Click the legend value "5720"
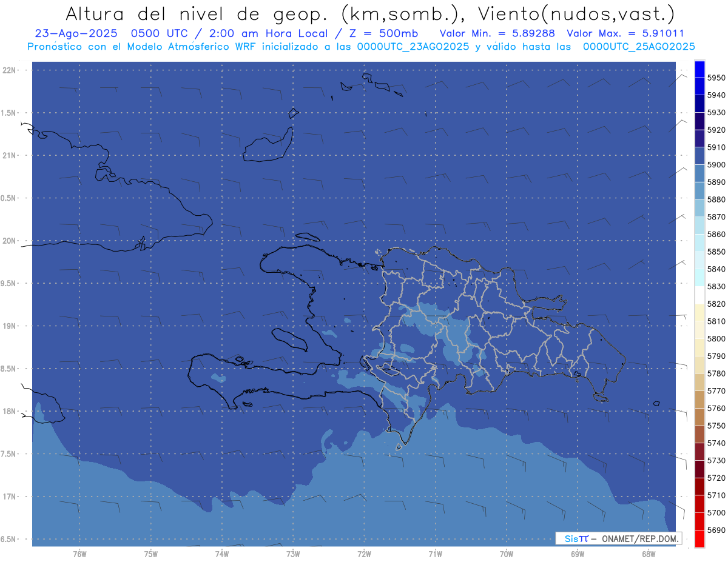The image size is (728, 562). tap(716, 478)
